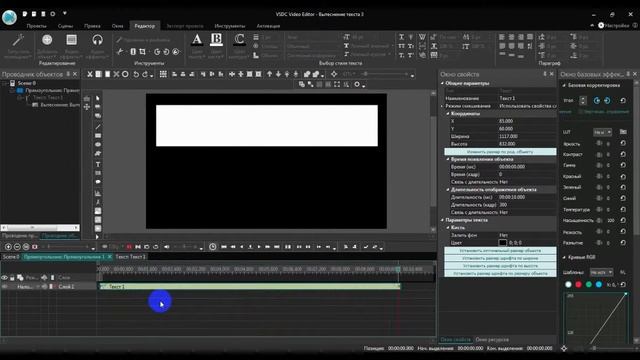Select the text background B button

point(216,40)
